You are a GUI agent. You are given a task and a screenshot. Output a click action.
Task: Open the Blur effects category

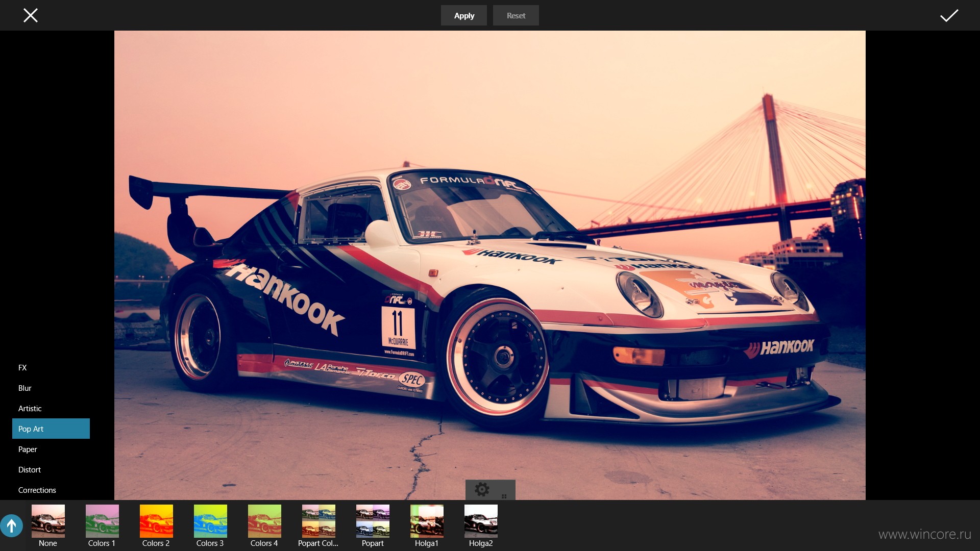[51, 388]
